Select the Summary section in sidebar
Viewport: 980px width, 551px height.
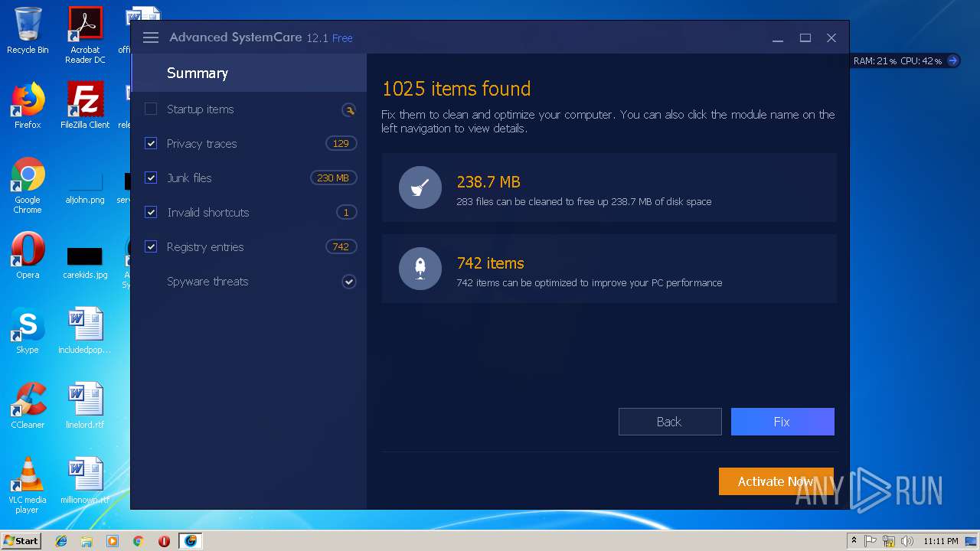(x=249, y=73)
